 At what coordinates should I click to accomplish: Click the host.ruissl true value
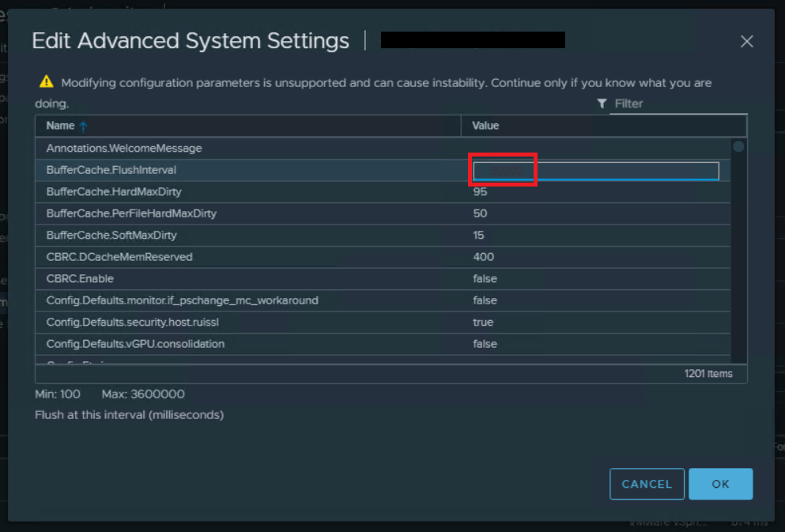click(x=483, y=323)
